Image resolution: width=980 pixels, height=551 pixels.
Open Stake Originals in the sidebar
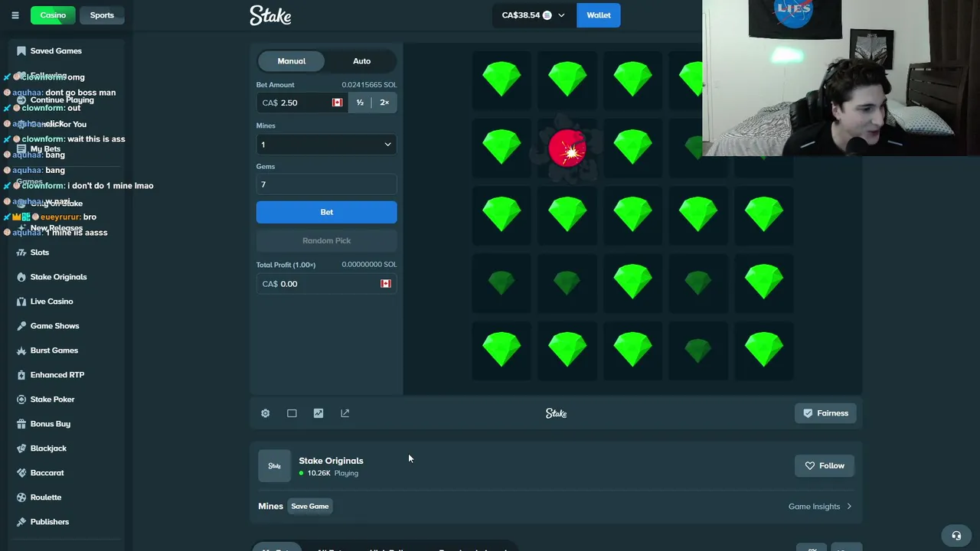click(x=58, y=277)
